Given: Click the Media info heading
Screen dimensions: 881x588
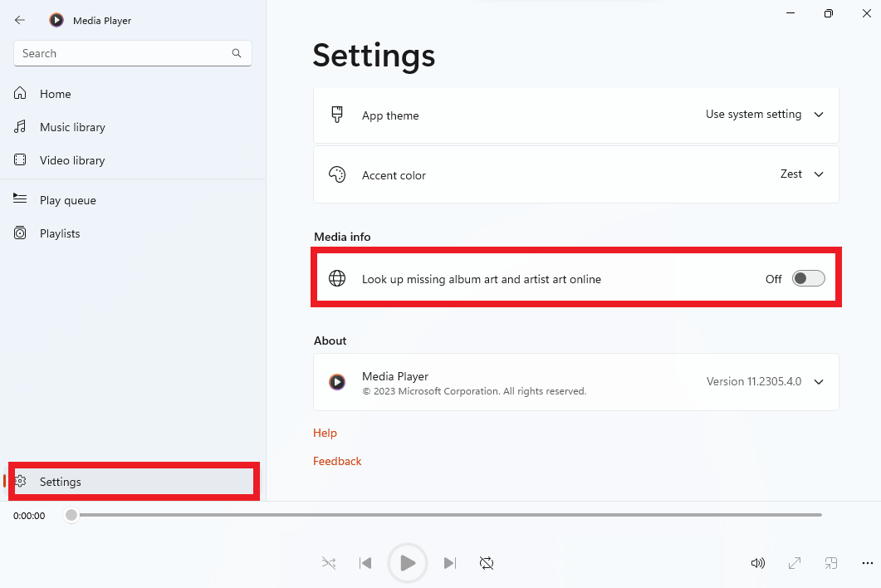Looking at the screenshot, I should [342, 237].
